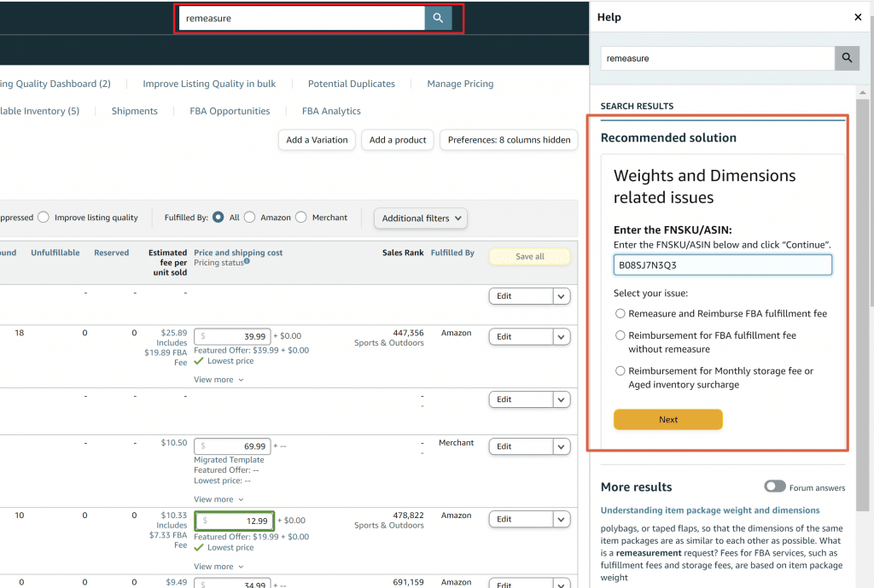874x588 pixels.
Task: Open Understanding item package weight link
Action: pos(710,510)
